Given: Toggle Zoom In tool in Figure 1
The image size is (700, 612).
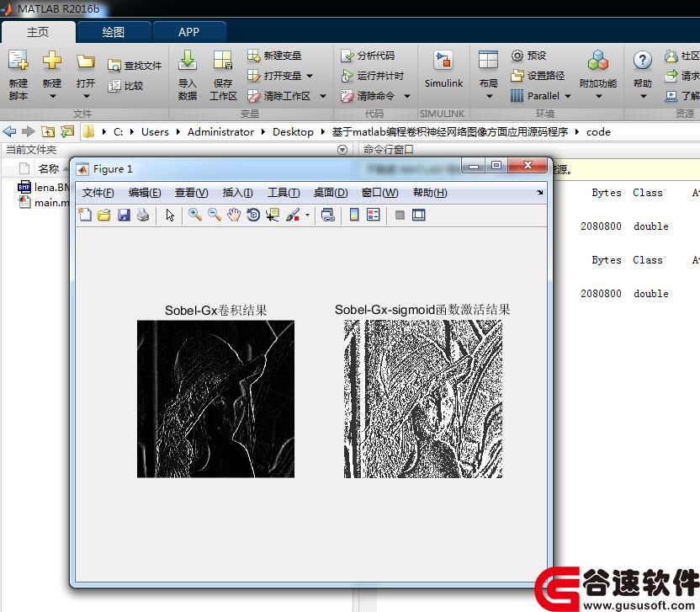Looking at the screenshot, I should (x=194, y=215).
